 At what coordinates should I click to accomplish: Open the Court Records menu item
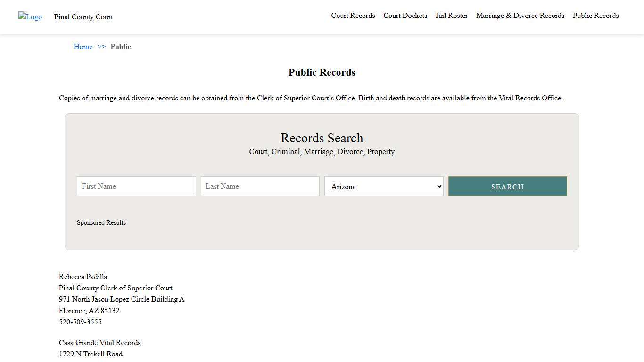click(x=353, y=16)
